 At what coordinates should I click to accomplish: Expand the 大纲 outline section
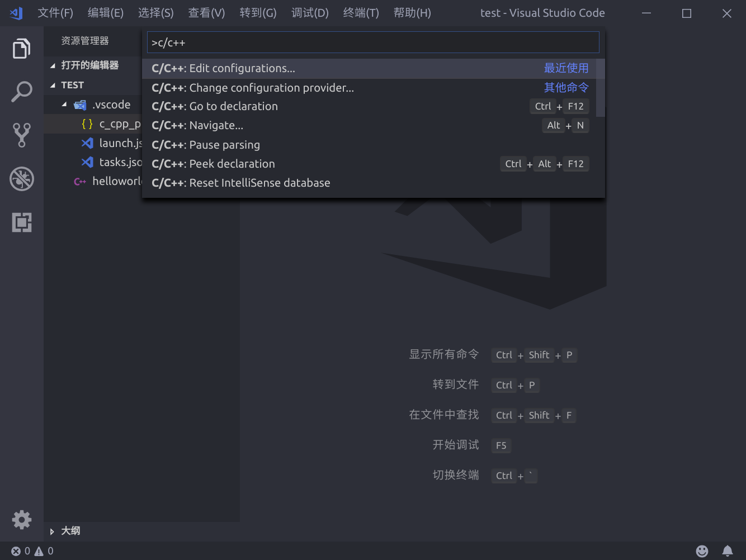(x=52, y=531)
